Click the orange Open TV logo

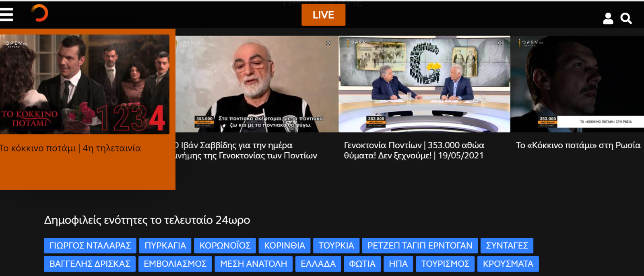[x=39, y=13]
